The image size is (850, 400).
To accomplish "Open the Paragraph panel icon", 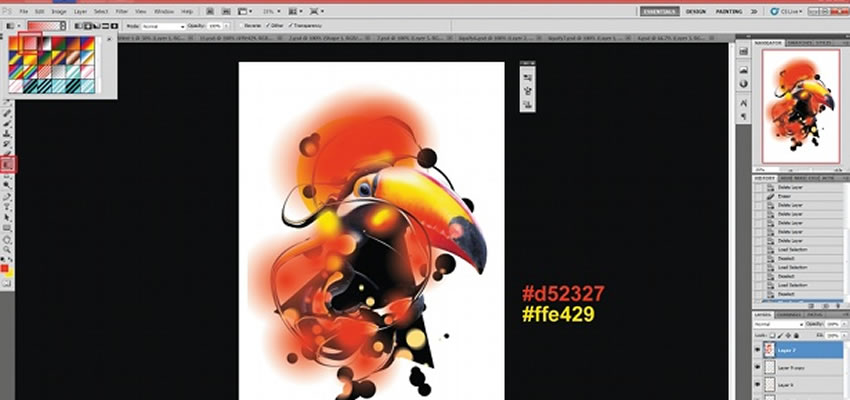I will pos(743,117).
